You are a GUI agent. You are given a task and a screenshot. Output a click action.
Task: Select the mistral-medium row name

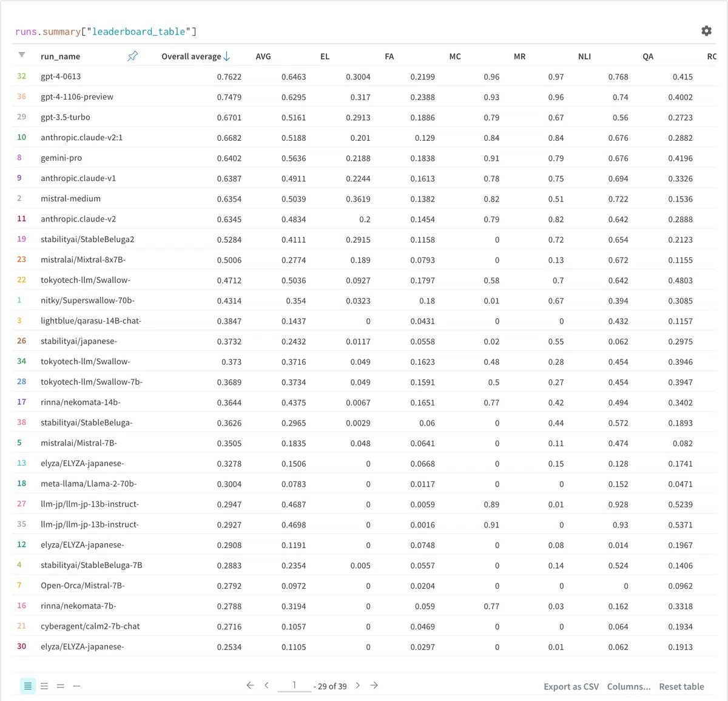(x=70, y=198)
